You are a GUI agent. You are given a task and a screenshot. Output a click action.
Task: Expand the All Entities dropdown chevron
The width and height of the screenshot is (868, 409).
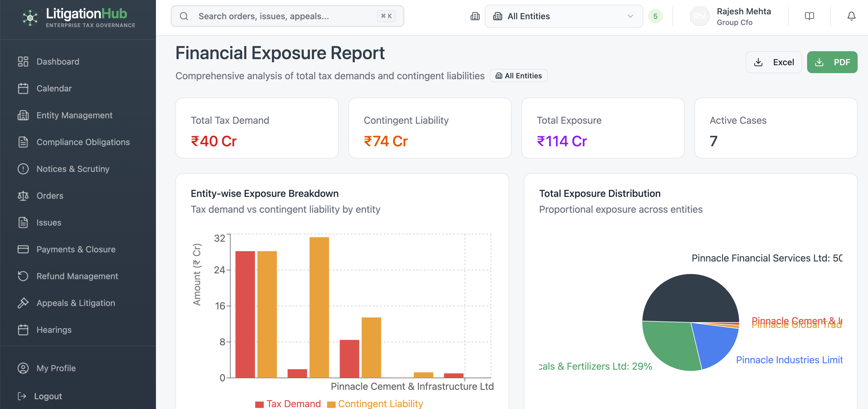click(x=630, y=16)
